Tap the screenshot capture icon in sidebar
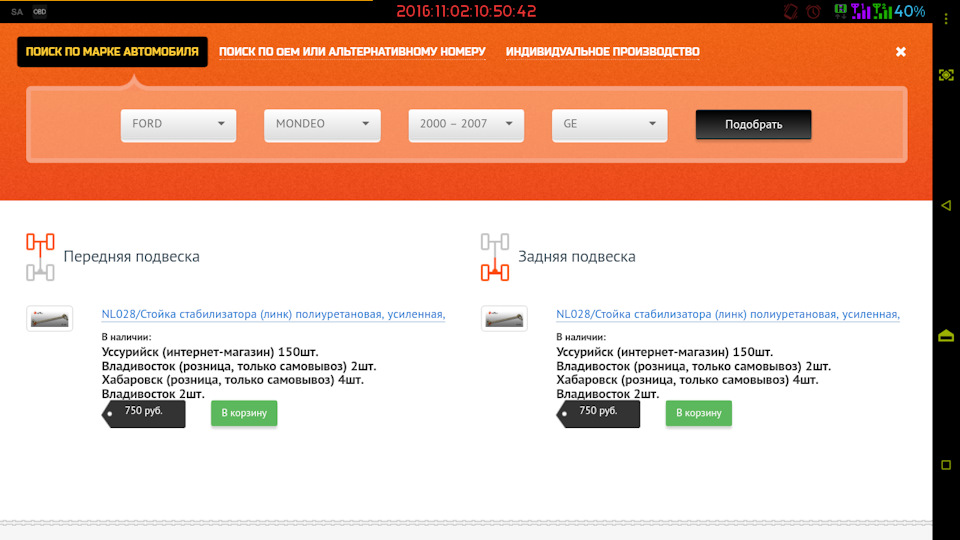 (x=946, y=75)
